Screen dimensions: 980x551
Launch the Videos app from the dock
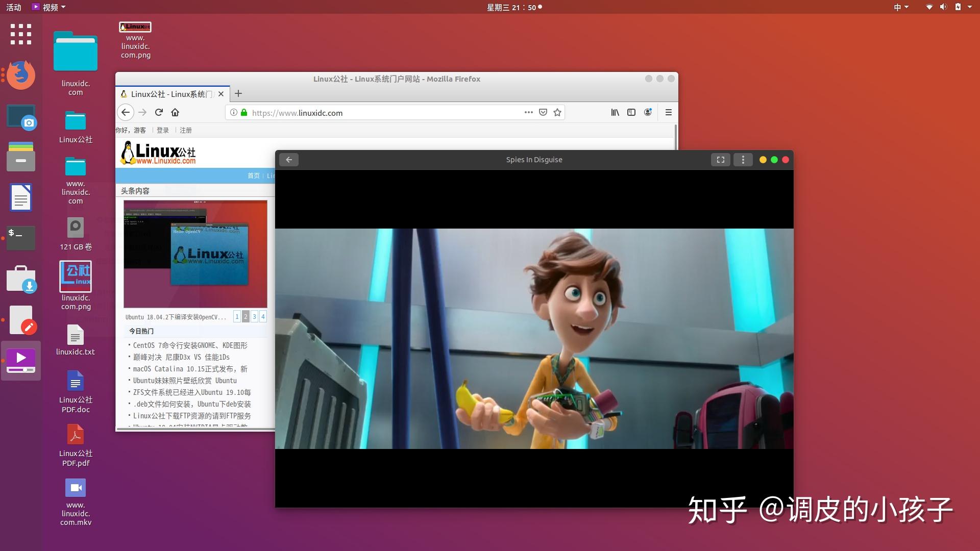[x=20, y=360]
